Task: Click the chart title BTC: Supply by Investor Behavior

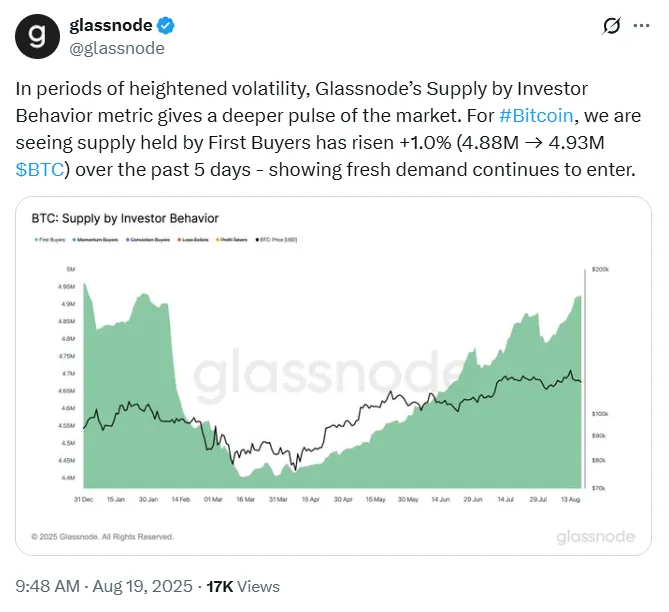Action: pyautogui.click(x=125, y=219)
